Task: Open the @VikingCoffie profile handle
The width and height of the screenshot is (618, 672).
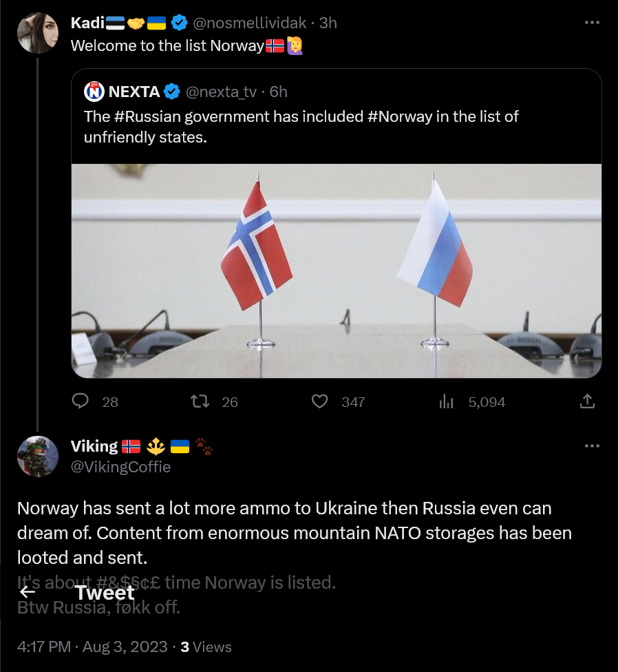Action: pos(120,467)
